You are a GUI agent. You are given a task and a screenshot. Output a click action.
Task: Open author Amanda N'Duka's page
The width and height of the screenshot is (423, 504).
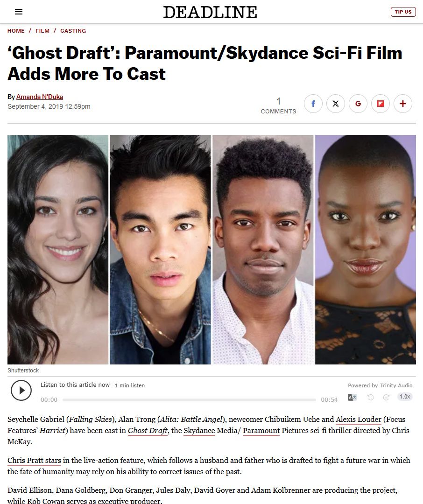pyautogui.click(x=40, y=97)
